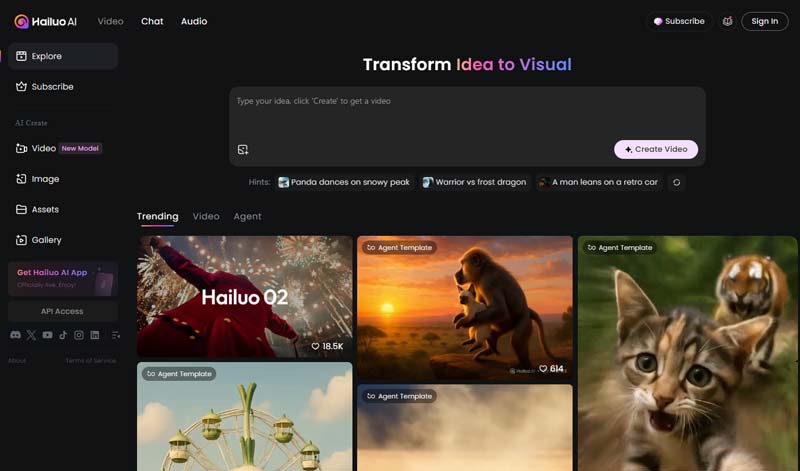
Task: Select the Agent tab
Action: (x=247, y=216)
